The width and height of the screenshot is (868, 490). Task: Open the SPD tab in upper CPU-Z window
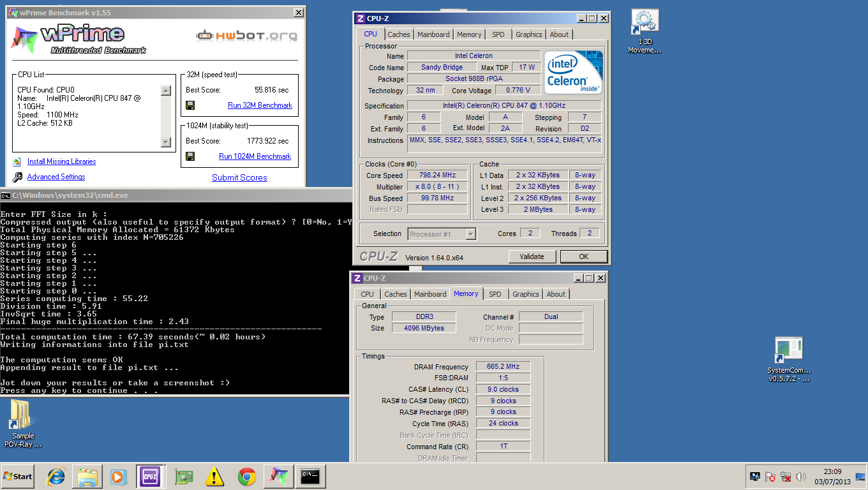tap(498, 34)
